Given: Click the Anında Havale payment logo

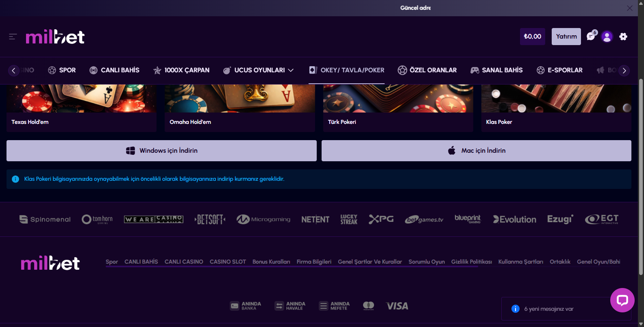Looking at the screenshot, I should point(290,306).
